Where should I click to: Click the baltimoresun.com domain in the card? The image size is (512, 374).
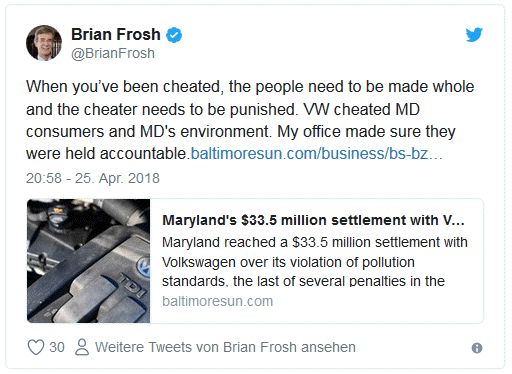(218, 301)
